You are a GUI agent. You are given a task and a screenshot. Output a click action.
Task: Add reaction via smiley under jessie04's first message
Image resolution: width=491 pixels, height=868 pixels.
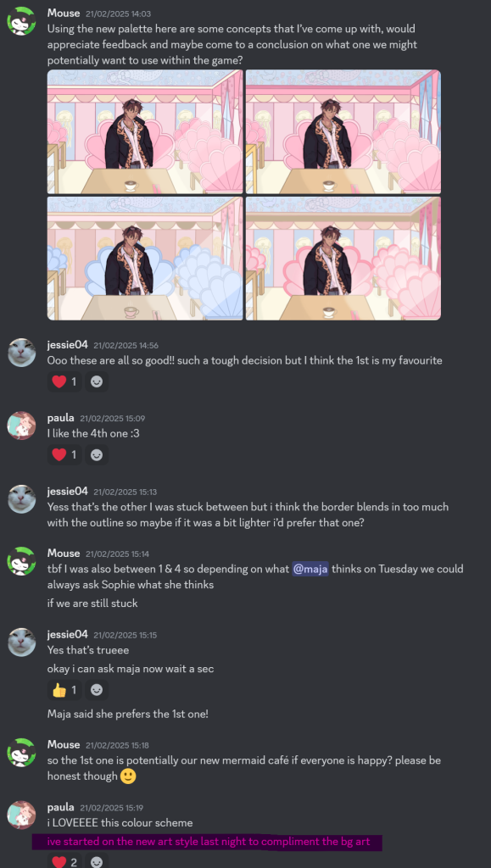coord(97,382)
